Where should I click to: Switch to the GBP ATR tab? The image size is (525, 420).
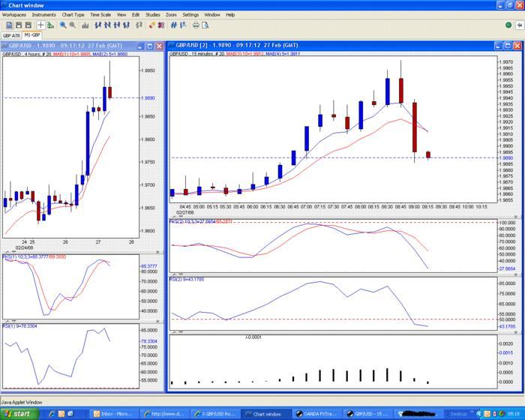(x=11, y=35)
